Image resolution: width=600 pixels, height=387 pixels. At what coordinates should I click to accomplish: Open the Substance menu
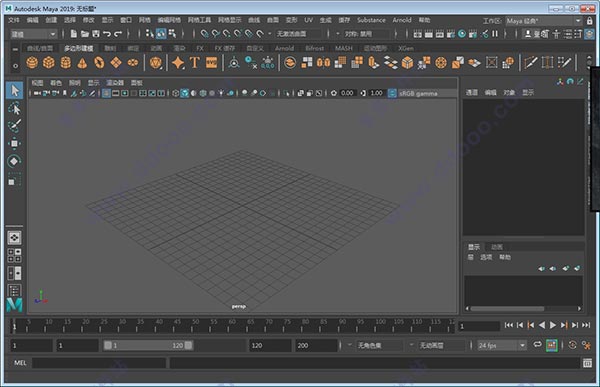[371, 20]
